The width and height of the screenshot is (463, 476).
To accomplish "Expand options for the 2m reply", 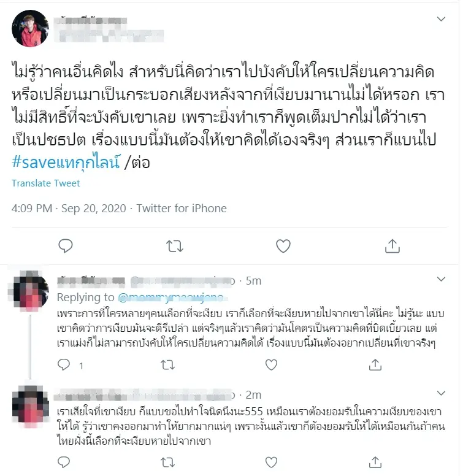I will [x=441, y=393].
